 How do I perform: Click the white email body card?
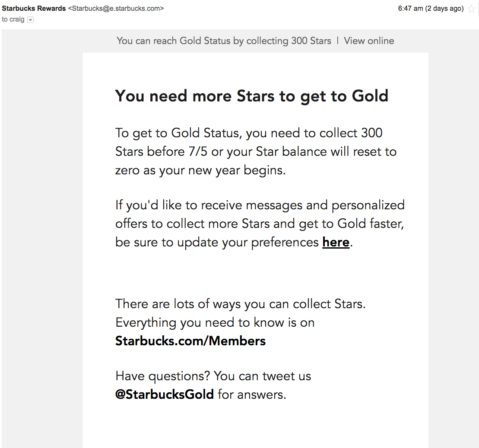(x=255, y=276)
